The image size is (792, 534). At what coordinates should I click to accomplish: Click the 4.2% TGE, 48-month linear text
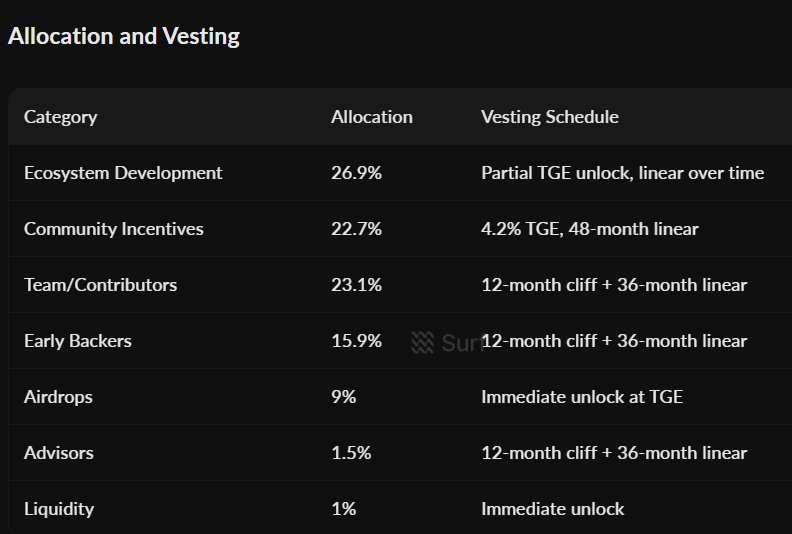(x=589, y=229)
